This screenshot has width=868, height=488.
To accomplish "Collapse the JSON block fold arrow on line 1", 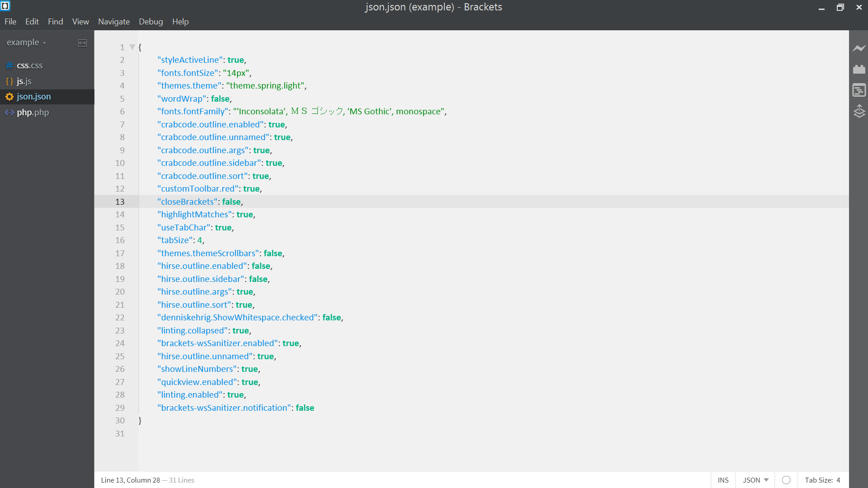I will (x=132, y=47).
